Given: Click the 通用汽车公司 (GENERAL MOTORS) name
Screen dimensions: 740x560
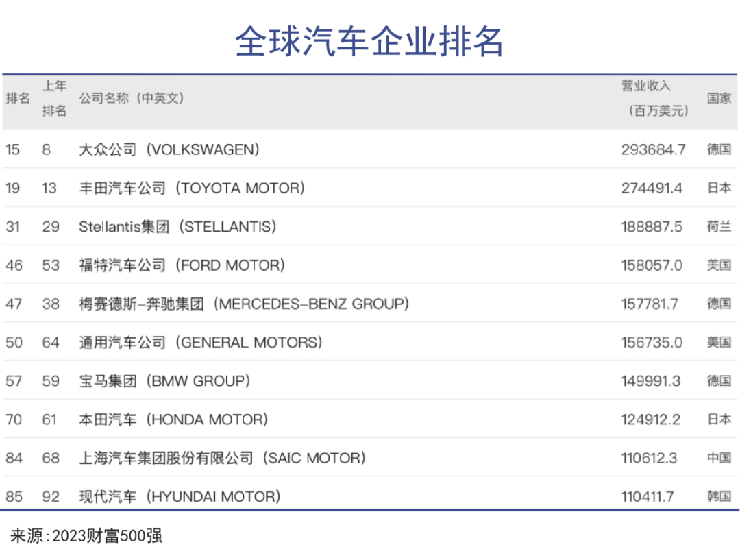Looking at the screenshot, I should 200,342.
